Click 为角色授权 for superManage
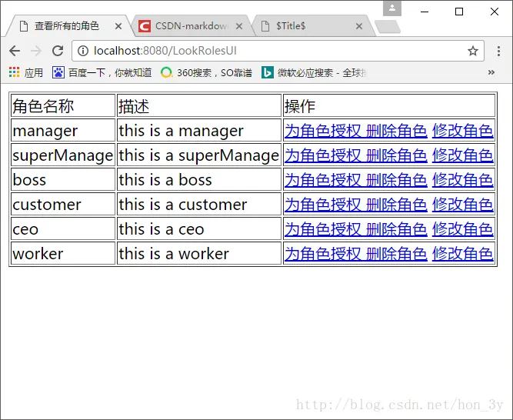The width and height of the screenshot is (513, 420). [322, 155]
